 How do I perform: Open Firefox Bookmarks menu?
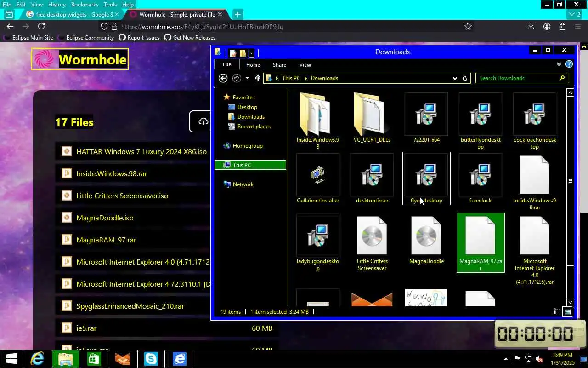[x=85, y=5]
